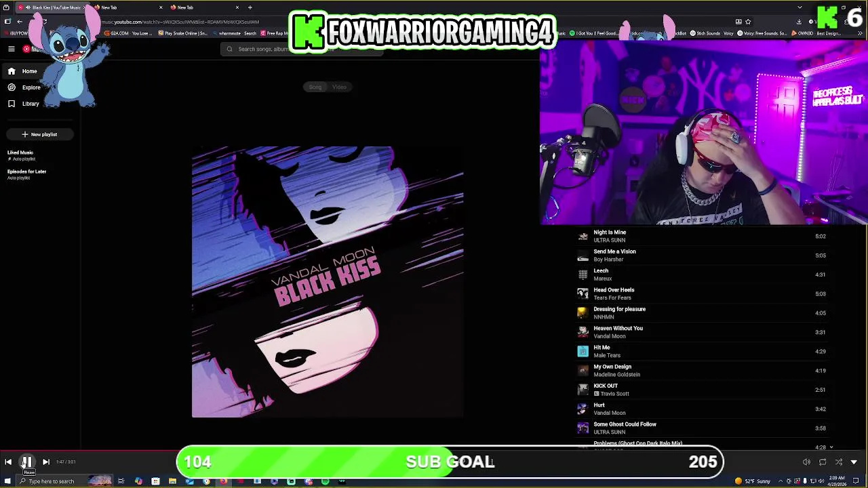Create a new playlist
This screenshot has width=868, height=488.
39,134
